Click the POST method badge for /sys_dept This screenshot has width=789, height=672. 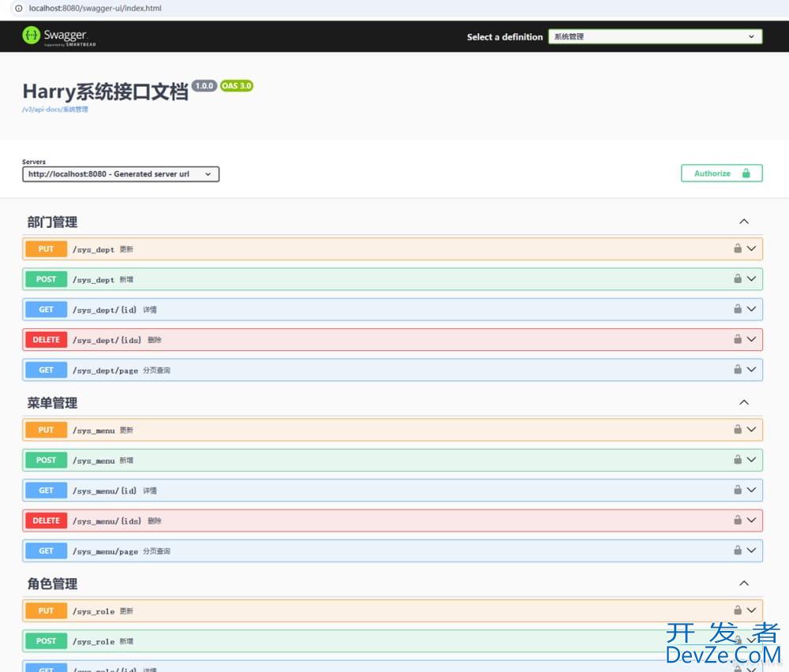pyautogui.click(x=46, y=279)
